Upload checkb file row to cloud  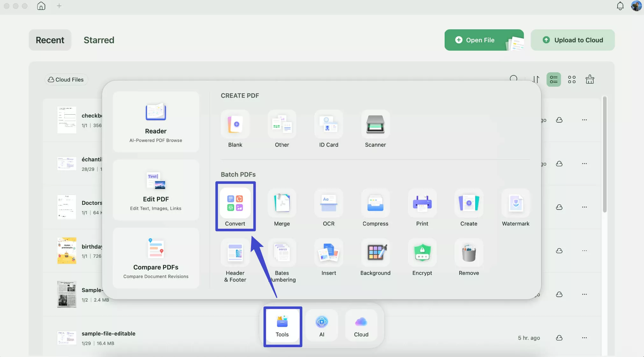coord(559,120)
